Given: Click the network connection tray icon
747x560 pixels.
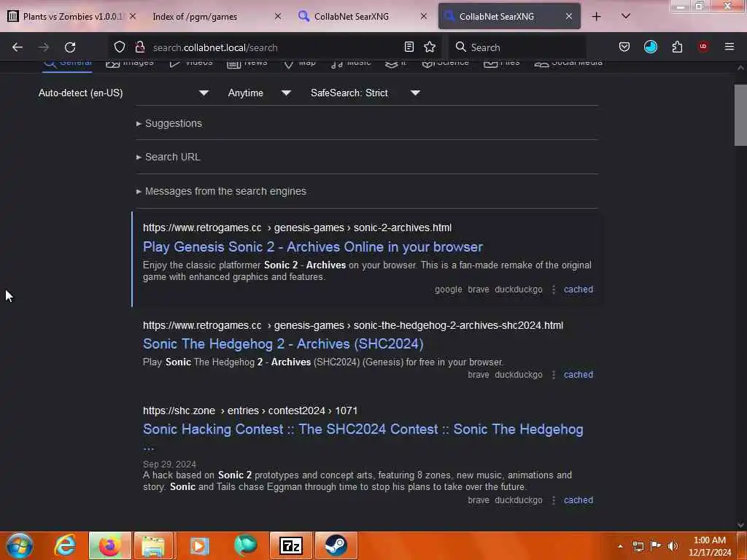Looking at the screenshot, I should (638, 546).
